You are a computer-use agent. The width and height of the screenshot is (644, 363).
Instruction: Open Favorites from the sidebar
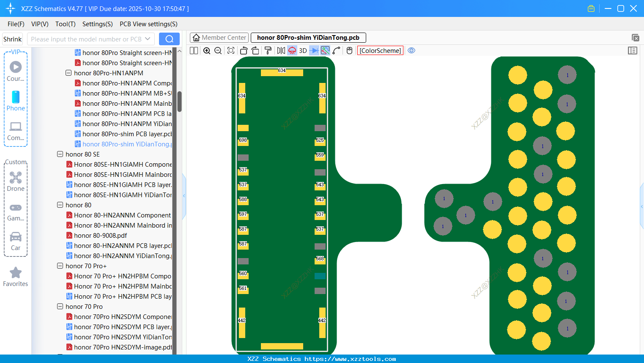tap(16, 277)
